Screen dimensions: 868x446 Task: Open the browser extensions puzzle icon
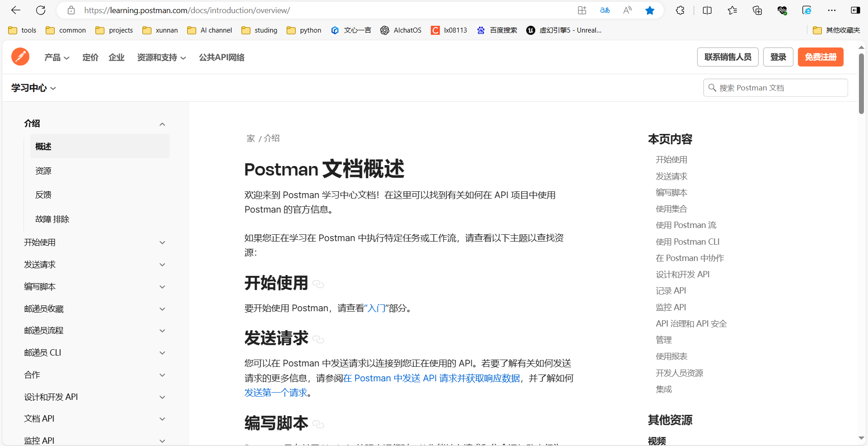(x=680, y=10)
